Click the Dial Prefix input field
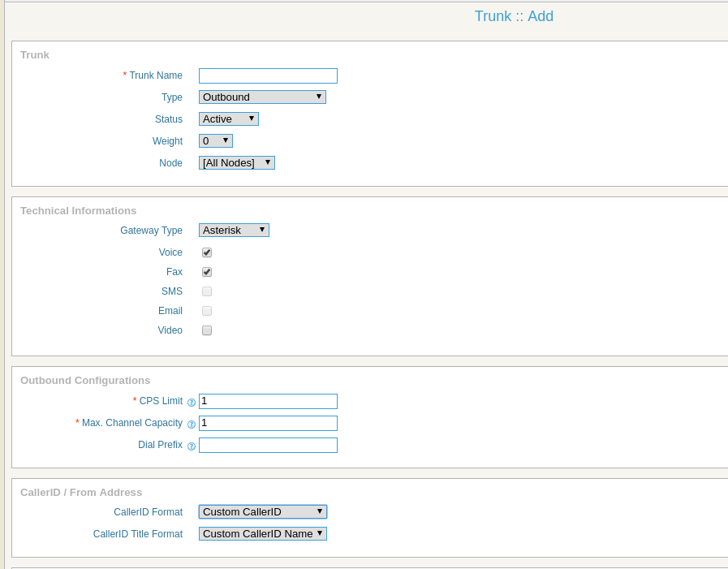728x569 pixels. 268,445
